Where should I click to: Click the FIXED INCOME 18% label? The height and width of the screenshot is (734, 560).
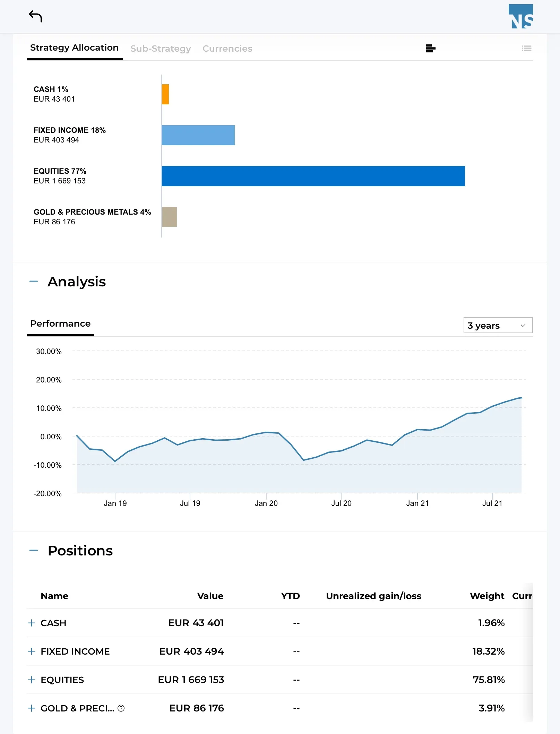[70, 130]
